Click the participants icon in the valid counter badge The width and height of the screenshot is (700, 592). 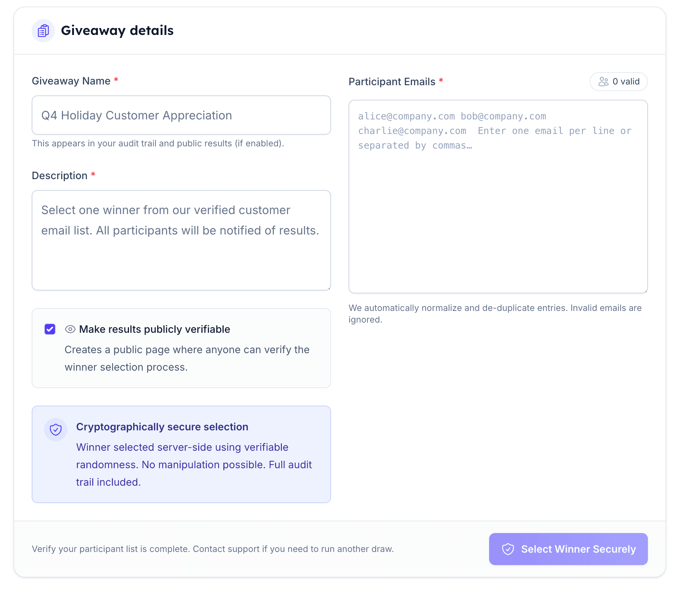(603, 82)
